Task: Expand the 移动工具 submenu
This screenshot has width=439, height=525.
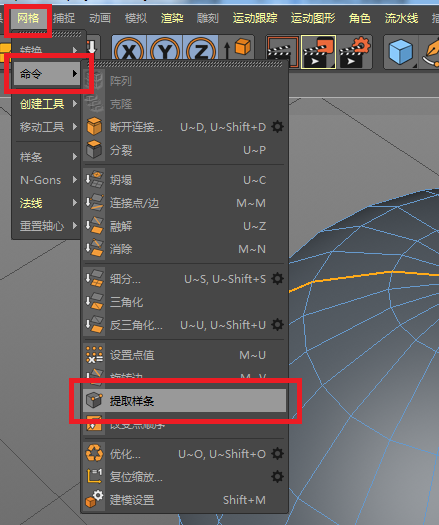Action: pos(47,127)
